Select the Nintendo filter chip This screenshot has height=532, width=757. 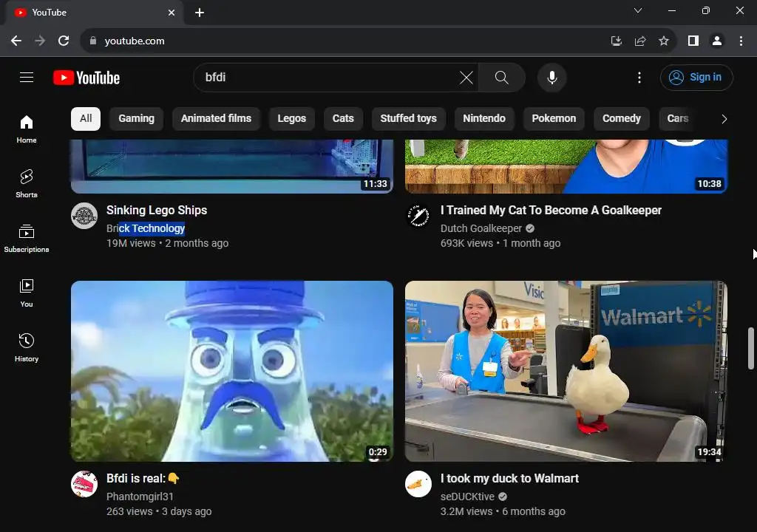coord(484,119)
